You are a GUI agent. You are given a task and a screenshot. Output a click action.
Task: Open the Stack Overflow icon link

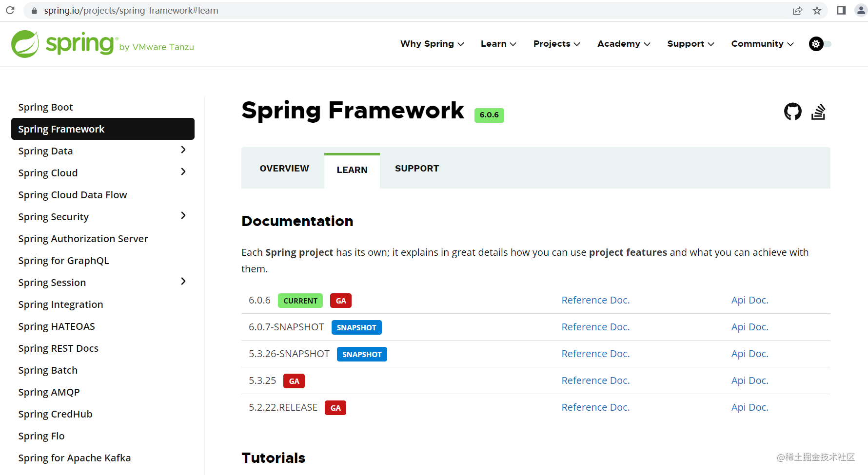818,112
